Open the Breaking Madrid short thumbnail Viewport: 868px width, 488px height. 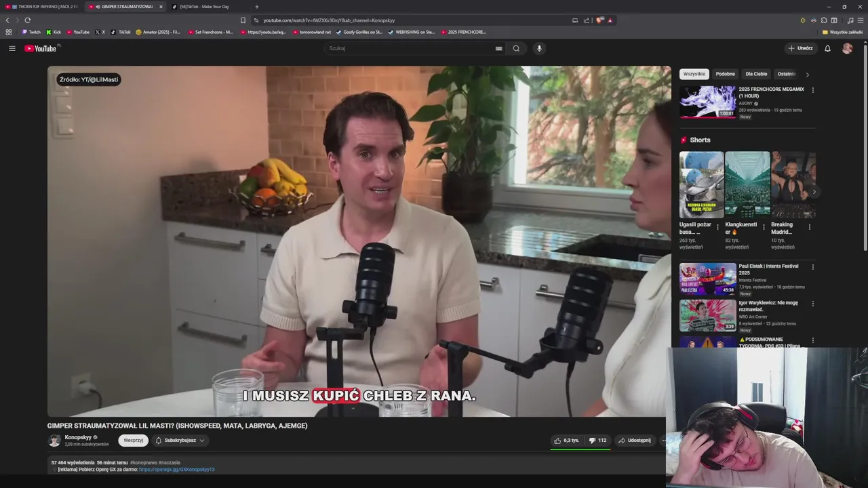point(793,184)
